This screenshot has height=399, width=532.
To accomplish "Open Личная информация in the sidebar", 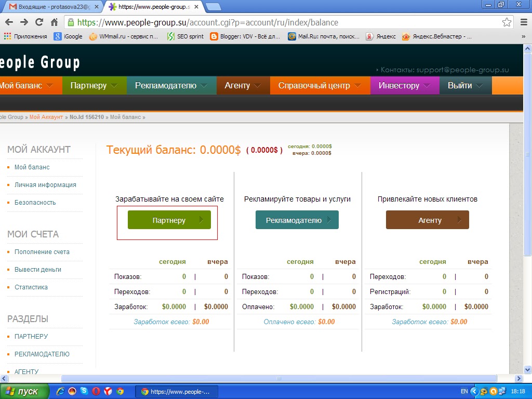I will point(45,185).
